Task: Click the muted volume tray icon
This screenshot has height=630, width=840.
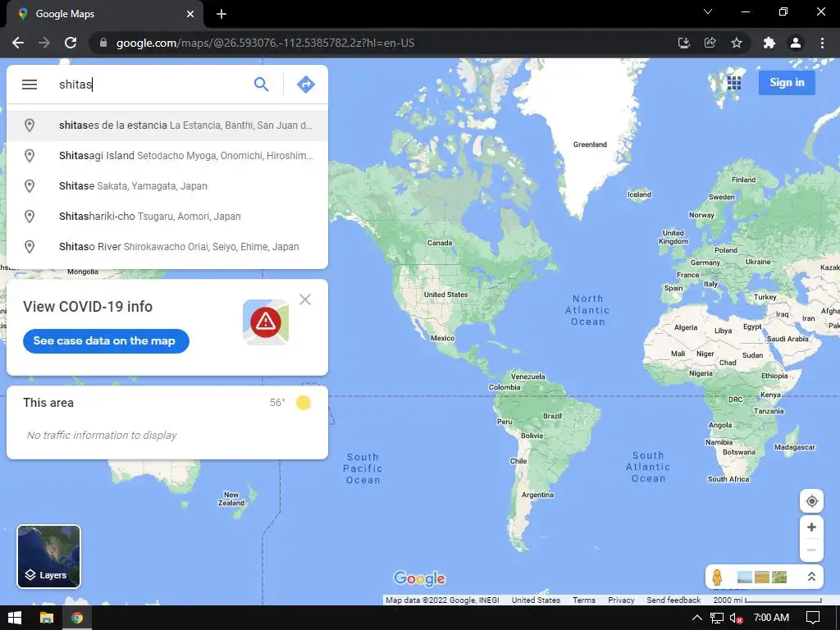Action: point(736,618)
